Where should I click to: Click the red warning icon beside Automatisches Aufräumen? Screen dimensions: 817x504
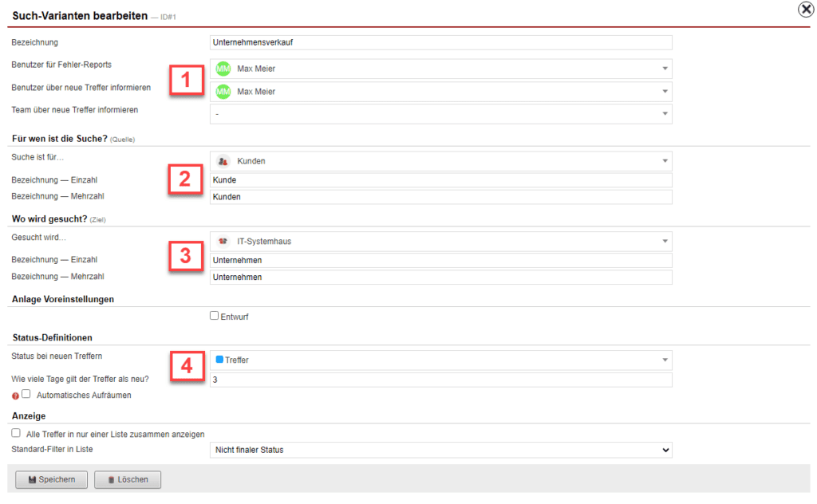point(15,395)
